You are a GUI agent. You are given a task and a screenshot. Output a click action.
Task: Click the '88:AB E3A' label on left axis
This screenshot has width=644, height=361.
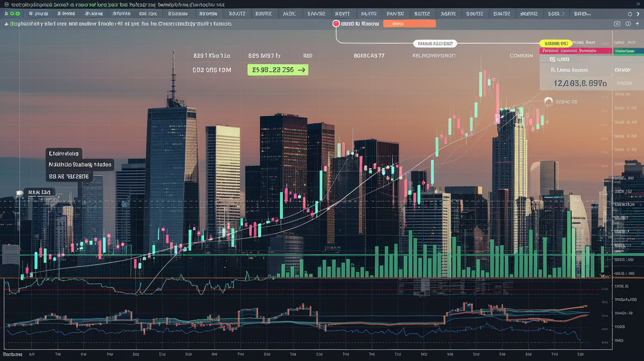click(39, 192)
